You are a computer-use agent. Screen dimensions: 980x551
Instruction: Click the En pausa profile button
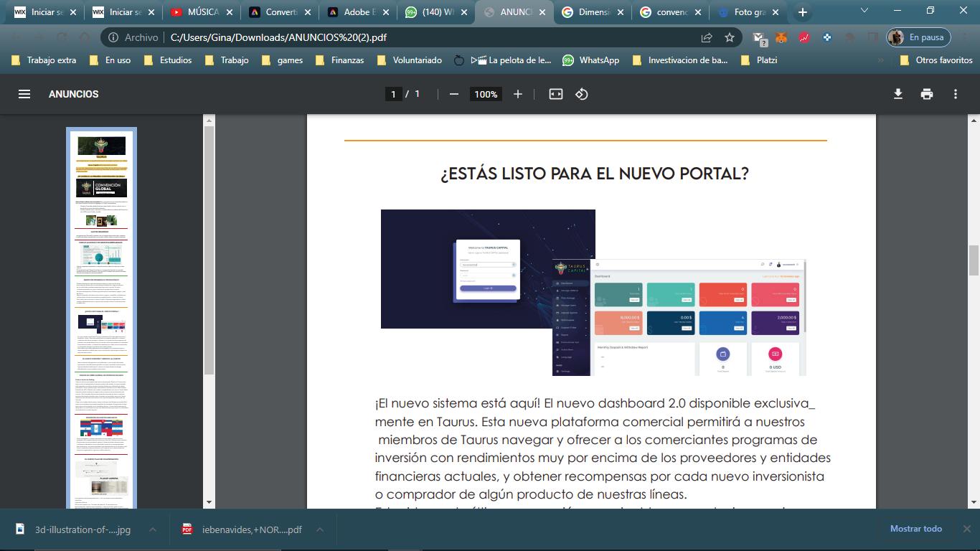click(918, 37)
